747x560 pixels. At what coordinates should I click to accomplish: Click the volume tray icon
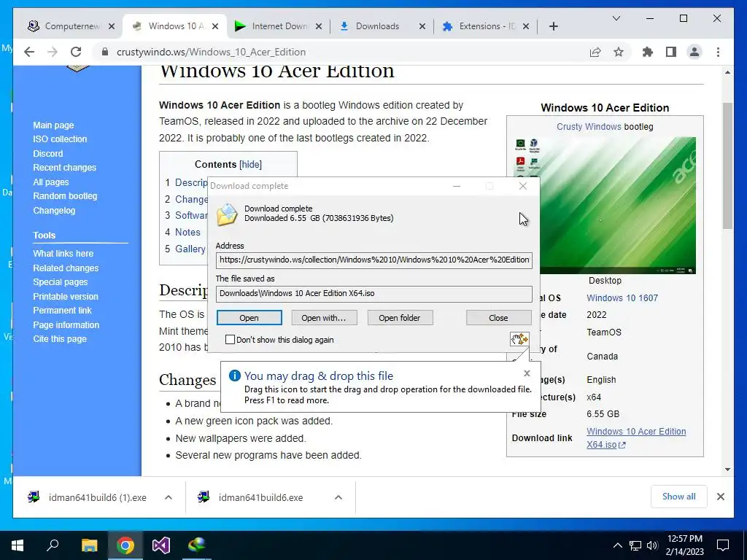click(x=652, y=545)
